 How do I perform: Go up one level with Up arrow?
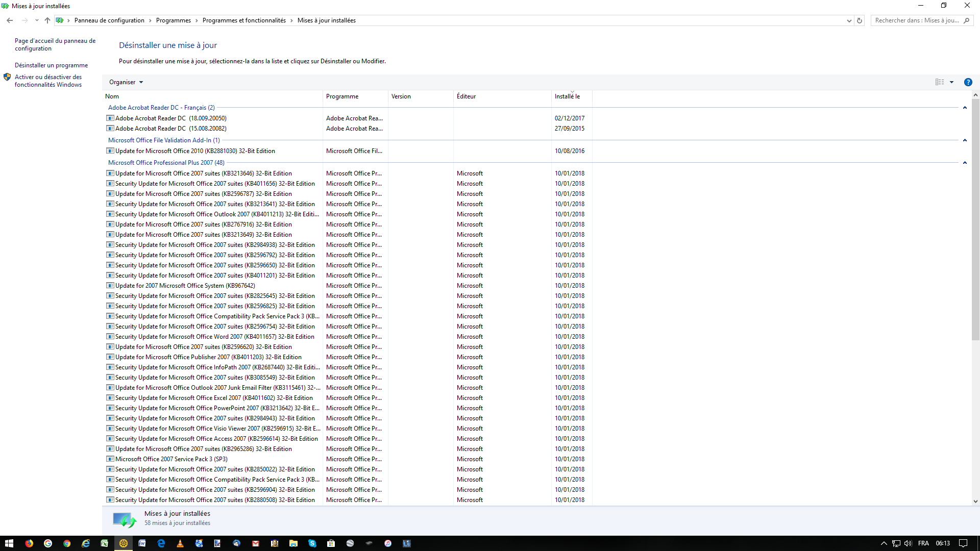click(x=47, y=20)
